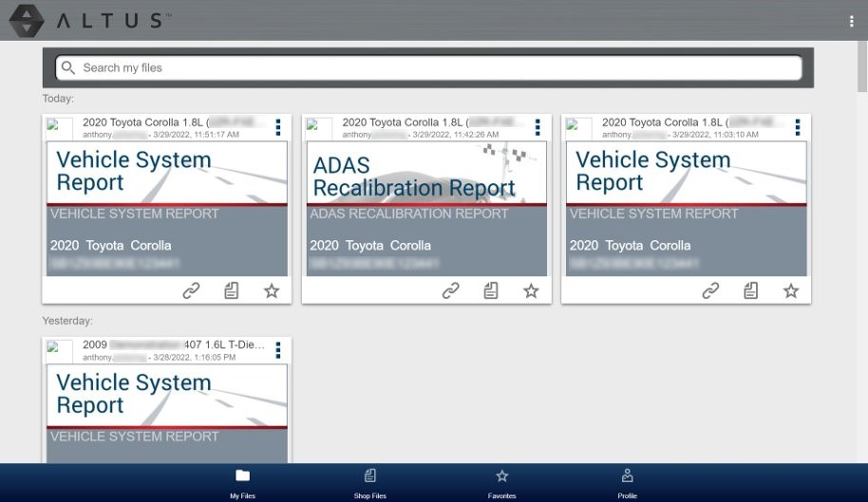The width and height of the screenshot is (868, 502).
Task: Open three-dot menu on 2009 407 report card
Action: coord(278,350)
